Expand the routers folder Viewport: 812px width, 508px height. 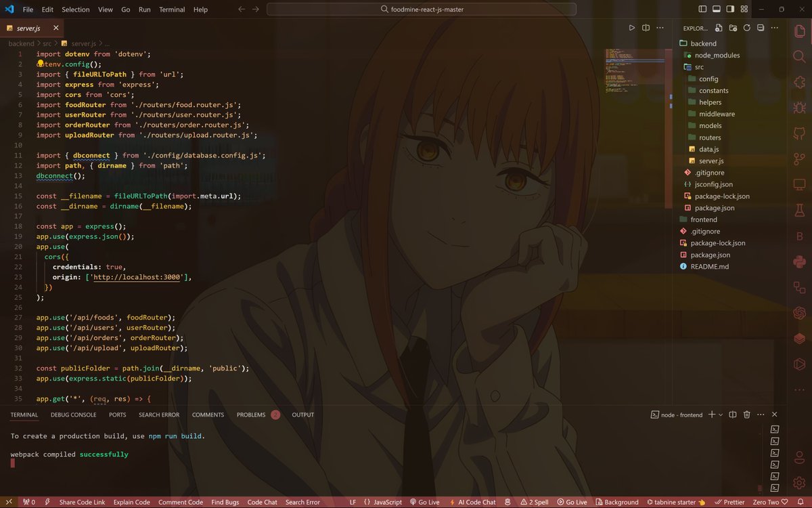(x=710, y=137)
